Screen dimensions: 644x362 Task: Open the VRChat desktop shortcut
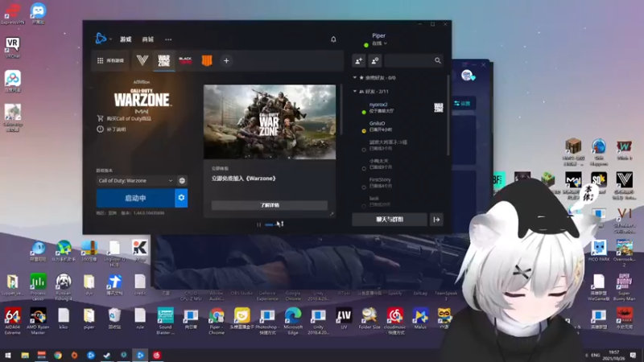[12, 47]
